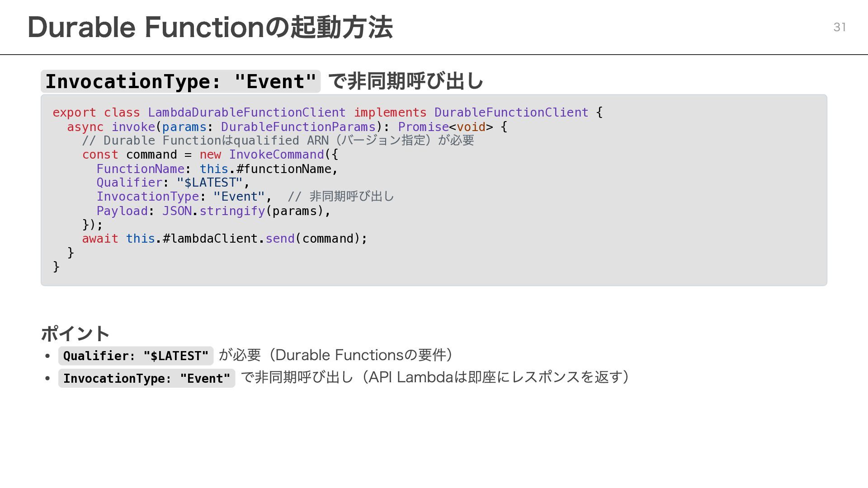Click the Qualifier "$LATEST" bullet code badge
The image size is (868, 488).
[x=136, y=356]
